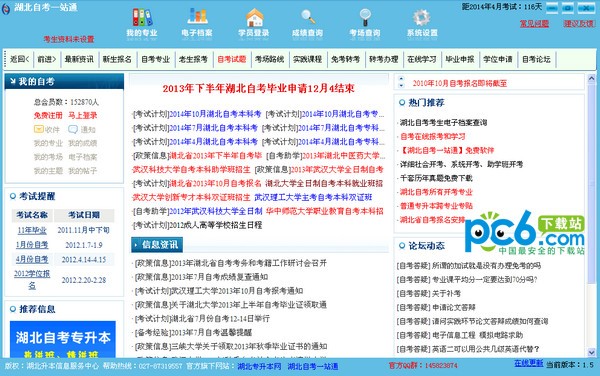600x376 pixels.
Task: Open the 实践课程 tab
Action: (308, 59)
